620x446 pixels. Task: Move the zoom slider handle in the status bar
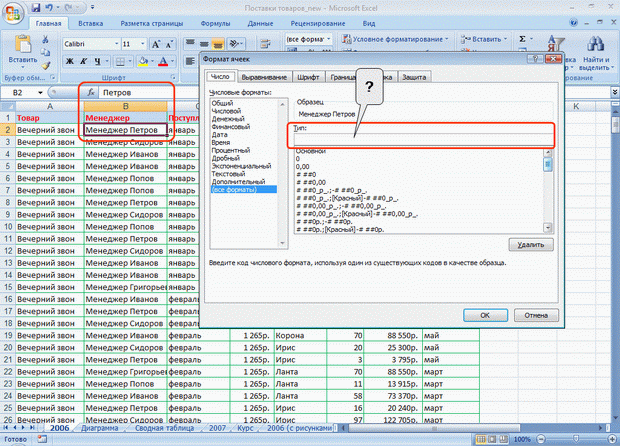pyautogui.click(x=576, y=439)
